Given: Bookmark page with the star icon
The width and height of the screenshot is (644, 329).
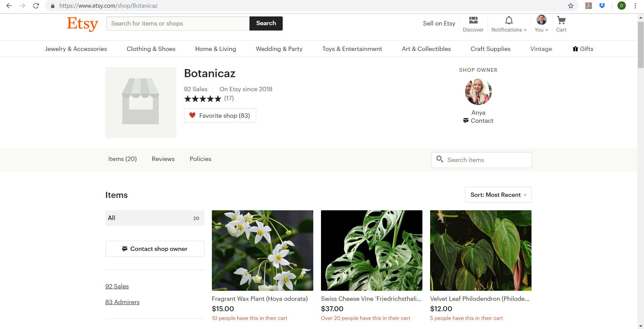Looking at the screenshot, I should click(x=570, y=6).
